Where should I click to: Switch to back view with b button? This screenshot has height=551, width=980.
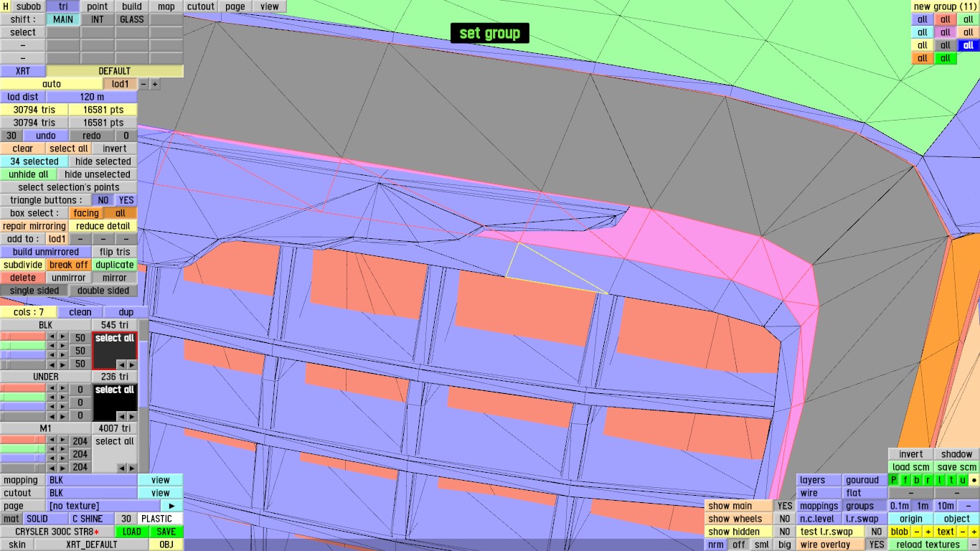pyautogui.click(x=917, y=480)
